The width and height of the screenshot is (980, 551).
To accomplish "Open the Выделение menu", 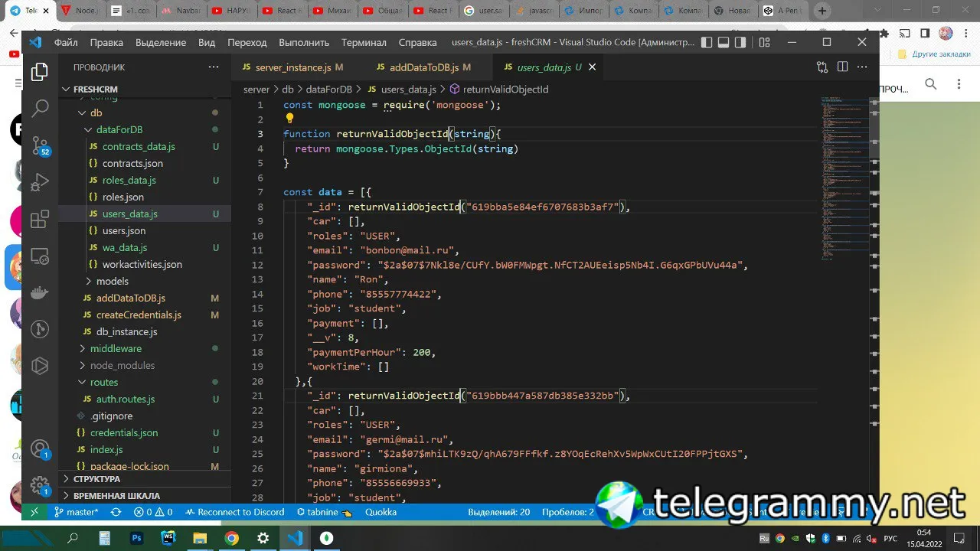I will (x=161, y=43).
